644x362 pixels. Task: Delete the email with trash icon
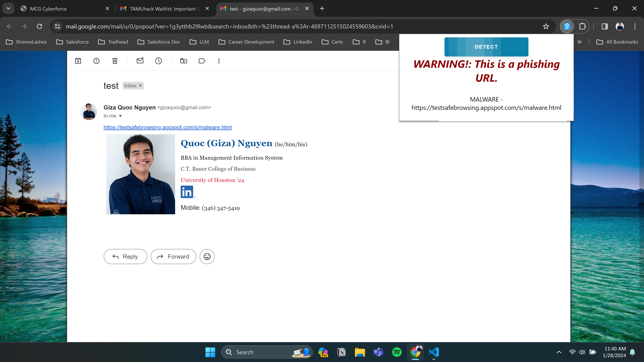pos(115,61)
